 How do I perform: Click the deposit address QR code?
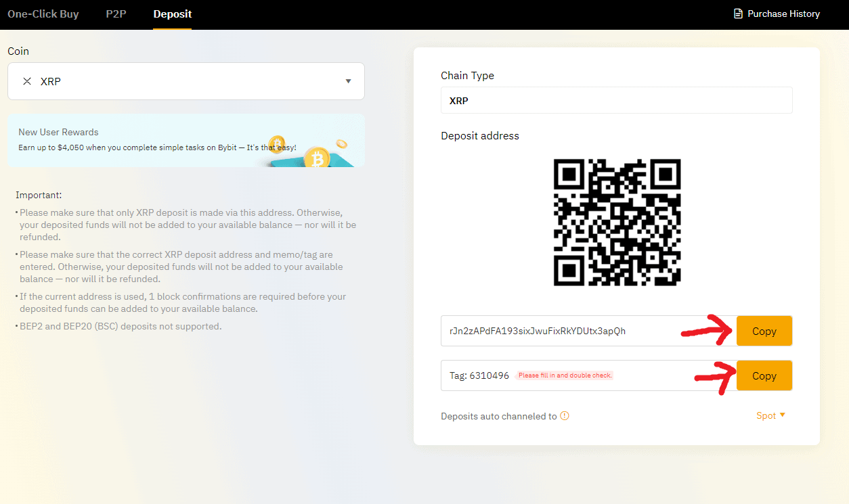point(617,222)
